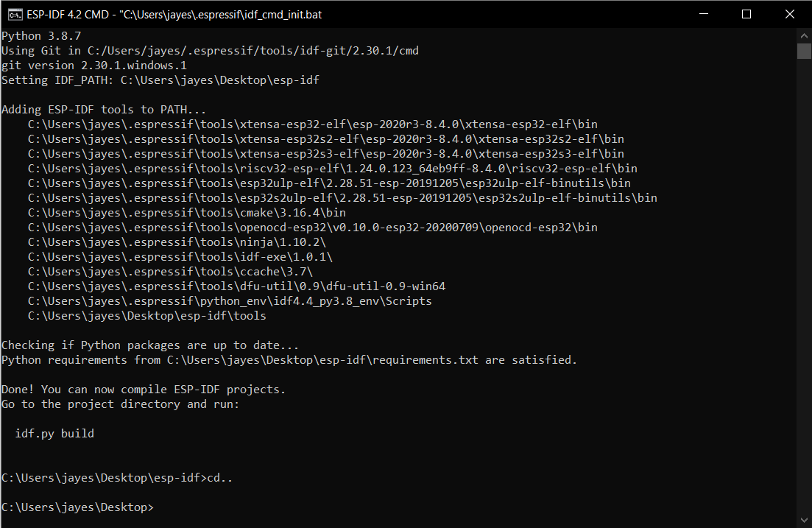812x528 pixels.
Task: Click the openocd-esp32 path line
Action: 312,227
